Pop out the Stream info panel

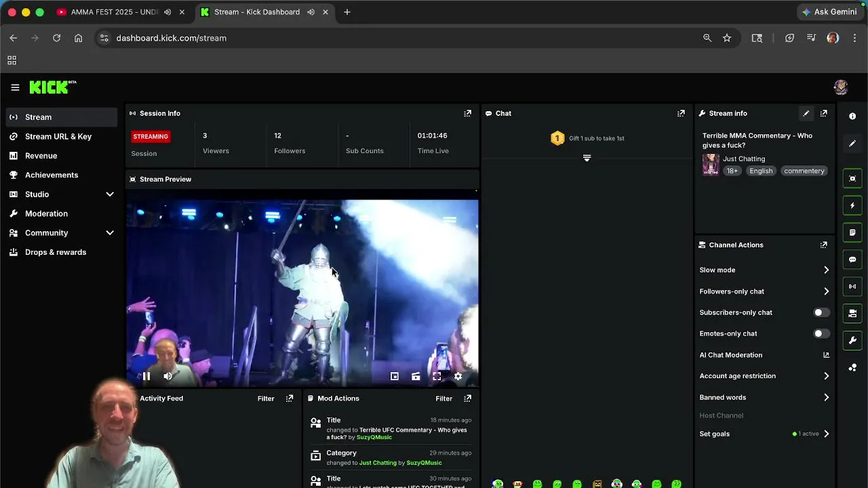tap(824, 113)
